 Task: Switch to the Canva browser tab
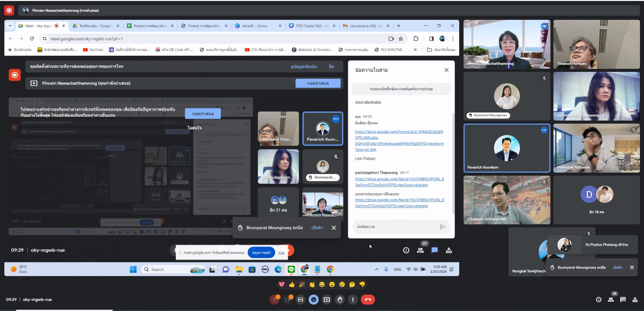tap(258, 26)
